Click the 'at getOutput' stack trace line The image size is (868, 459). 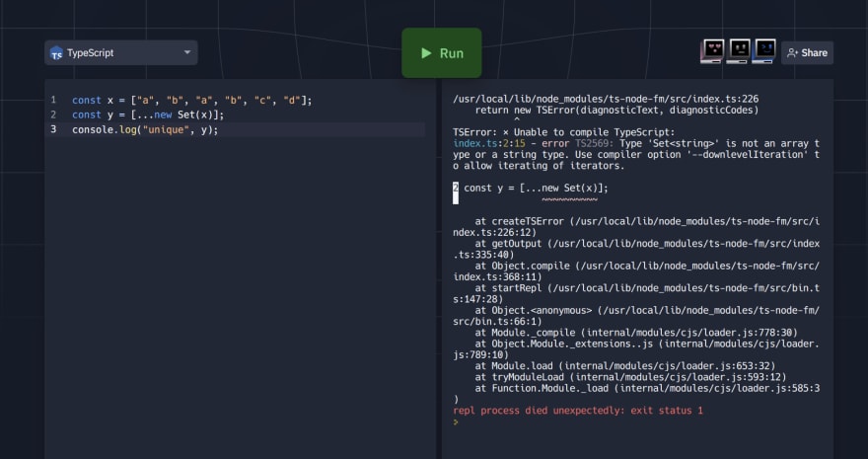pos(636,249)
